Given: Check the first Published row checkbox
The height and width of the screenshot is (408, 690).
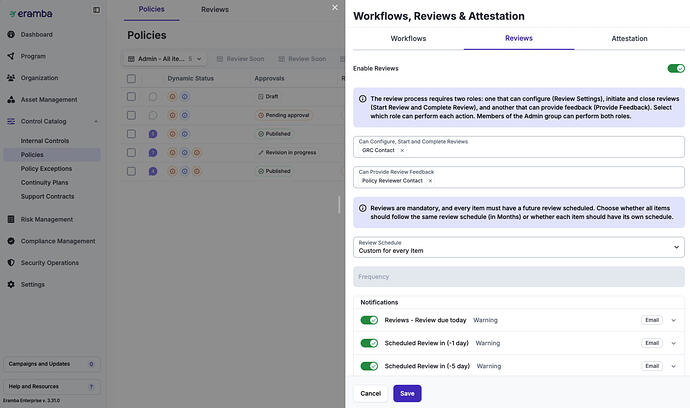Looking at the screenshot, I should coord(131,134).
